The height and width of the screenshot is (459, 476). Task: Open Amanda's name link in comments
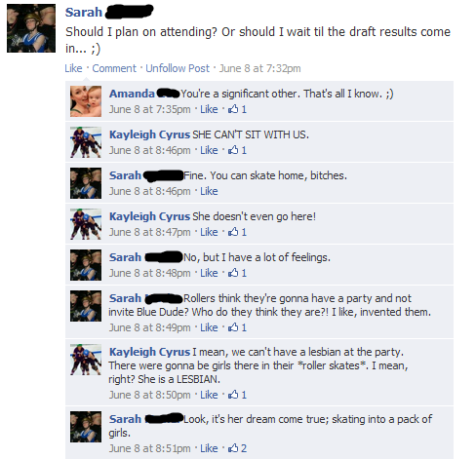click(x=132, y=94)
